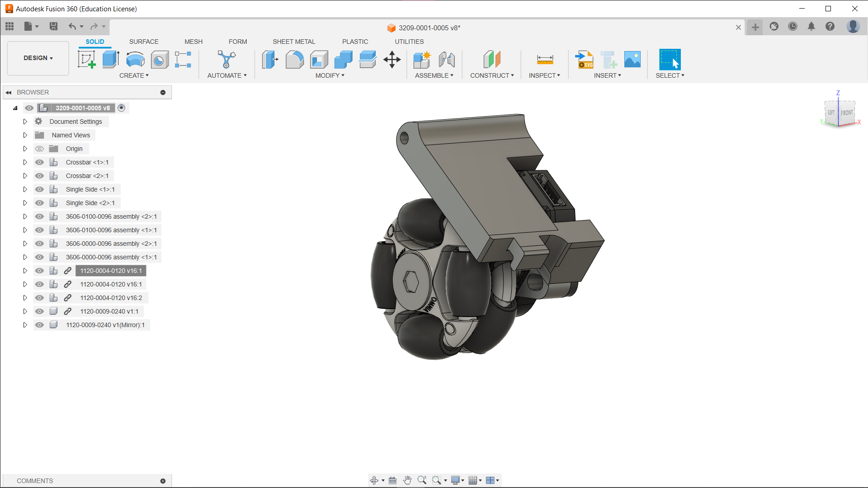868x488 pixels.
Task: Click the Joint tool icon
Action: [x=447, y=59]
